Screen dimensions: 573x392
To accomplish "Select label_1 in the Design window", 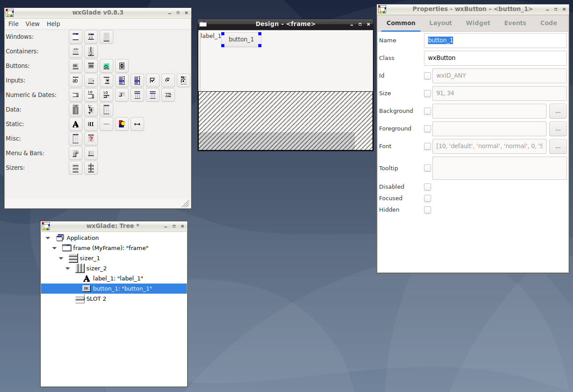I will coord(211,36).
